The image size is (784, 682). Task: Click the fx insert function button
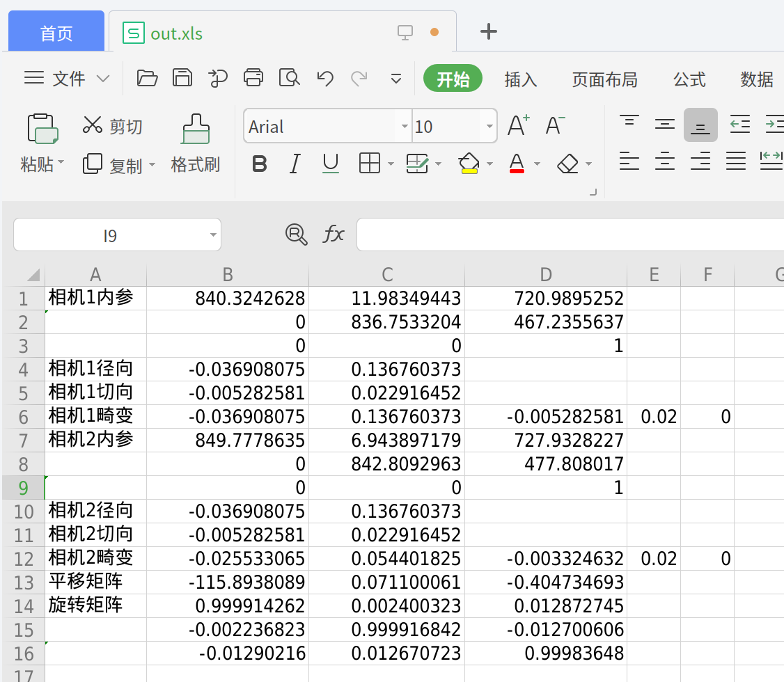tap(333, 235)
